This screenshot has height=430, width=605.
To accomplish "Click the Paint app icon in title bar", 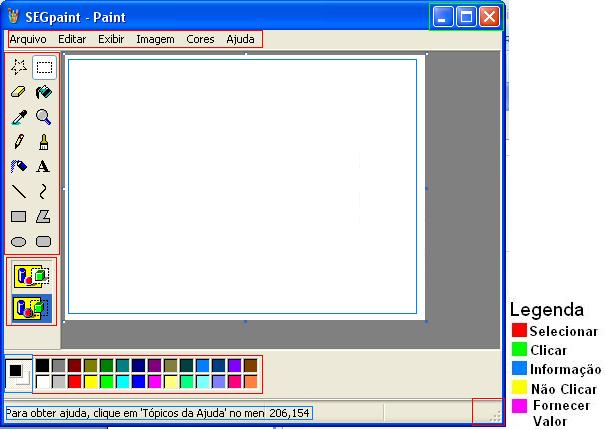I will [14, 16].
